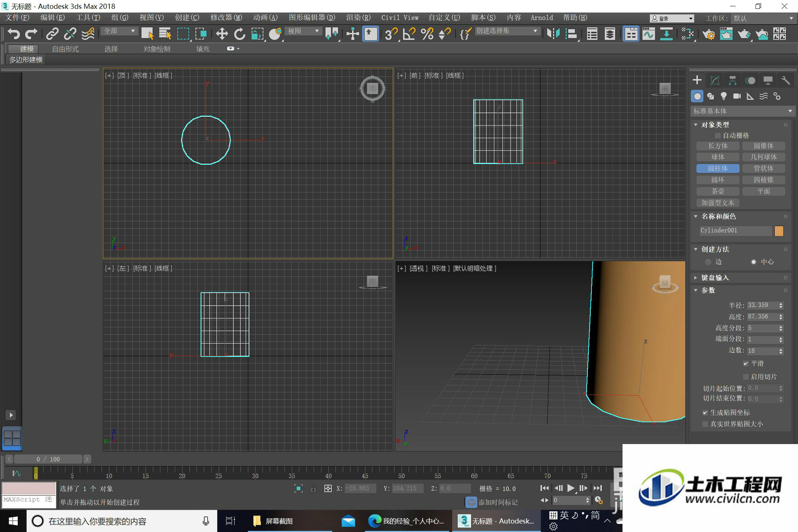Viewport: 798px width, 532px height.
Task: Click the 茶壶 button
Action: (718, 191)
